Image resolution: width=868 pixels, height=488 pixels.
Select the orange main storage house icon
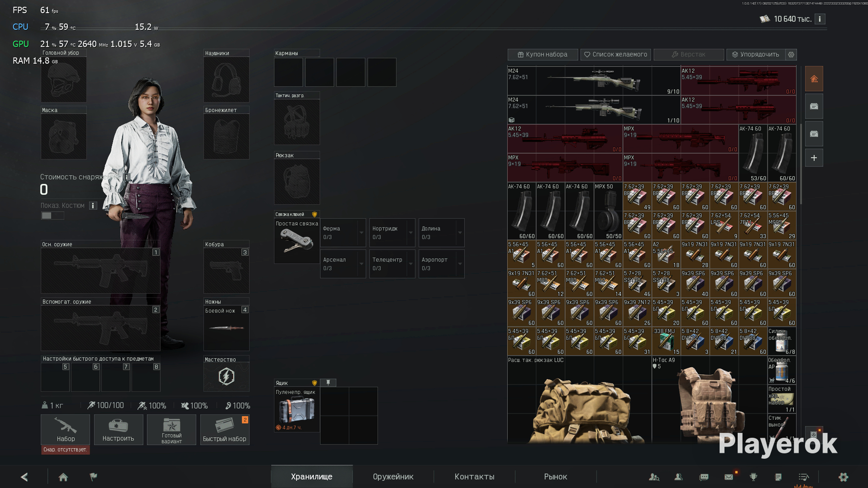814,79
